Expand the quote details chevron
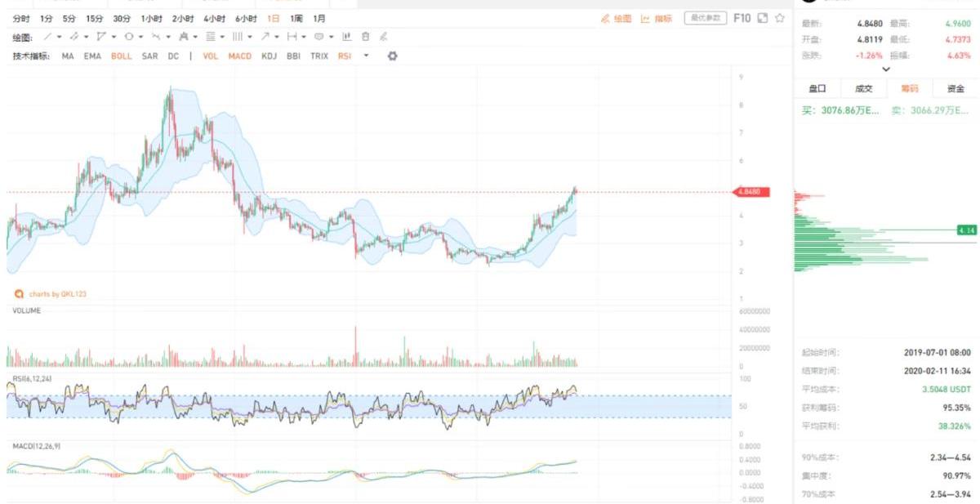 pos(886,70)
